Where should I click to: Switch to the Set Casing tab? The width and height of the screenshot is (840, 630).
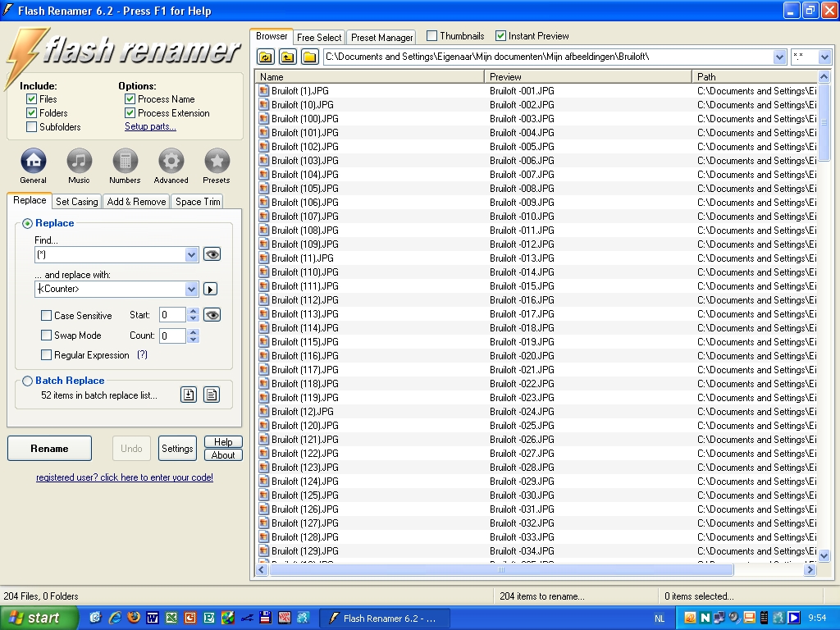click(77, 202)
